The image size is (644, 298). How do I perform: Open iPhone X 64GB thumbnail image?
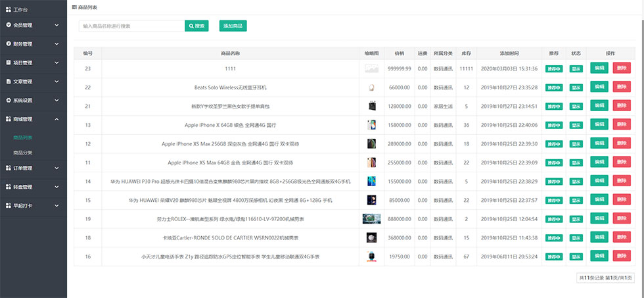pos(371,125)
